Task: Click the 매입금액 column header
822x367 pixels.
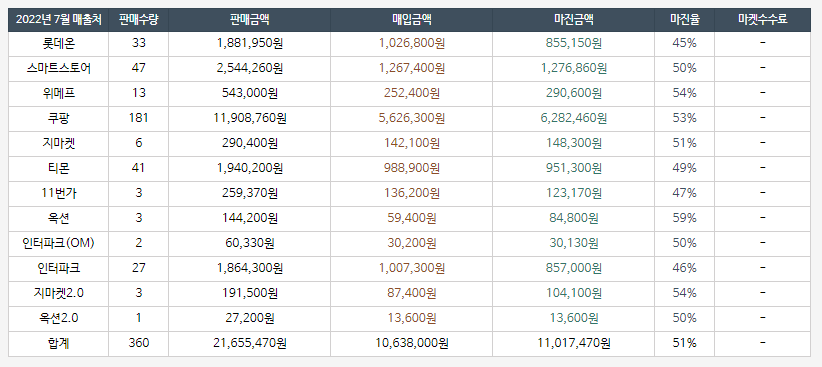Action: coord(412,20)
